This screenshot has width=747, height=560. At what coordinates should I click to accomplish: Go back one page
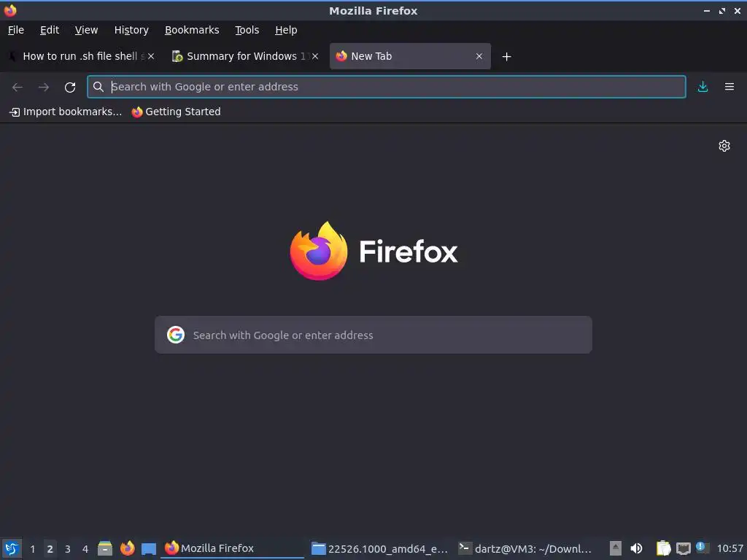[x=18, y=87]
